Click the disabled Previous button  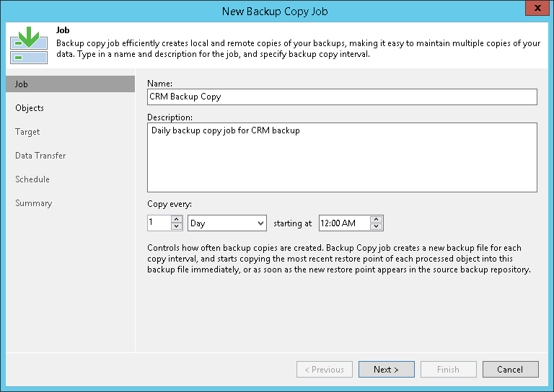[x=325, y=370]
